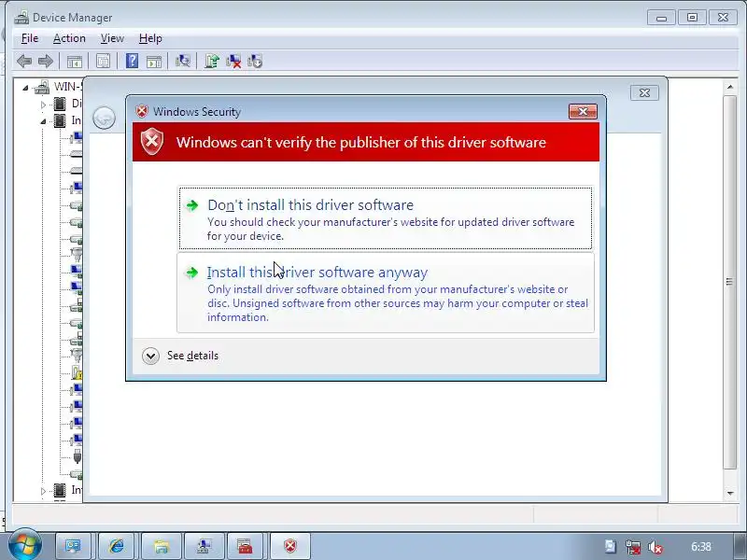Viewport: 747px width, 560px height.
Task: Close the driver update wizard window
Action: [x=644, y=92]
